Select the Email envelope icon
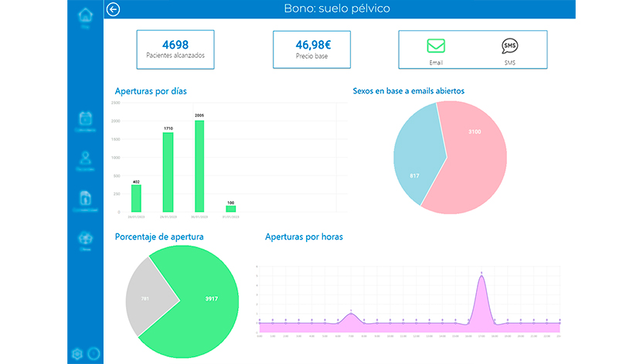Viewport: 643px width, 364px height. [x=436, y=46]
